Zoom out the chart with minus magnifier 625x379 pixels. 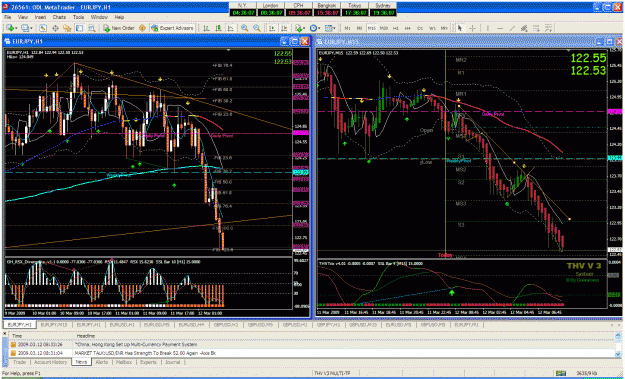pyautogui.click(x=257, y=28)
